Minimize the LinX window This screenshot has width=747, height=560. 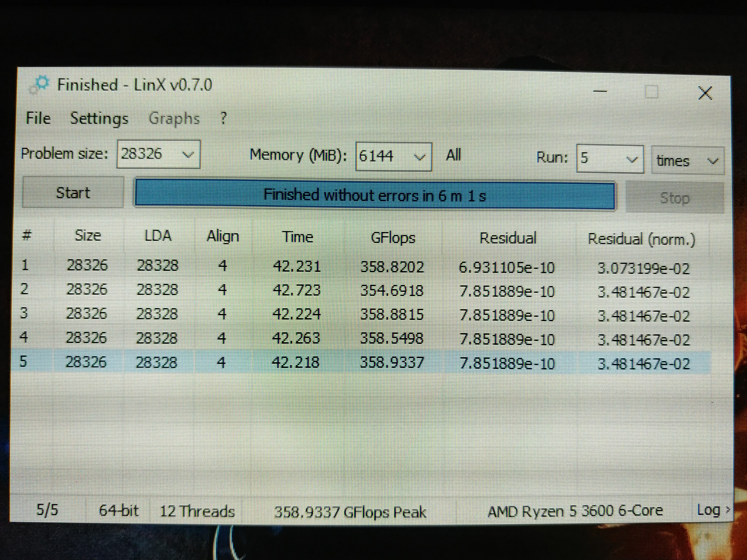[600, 91]
